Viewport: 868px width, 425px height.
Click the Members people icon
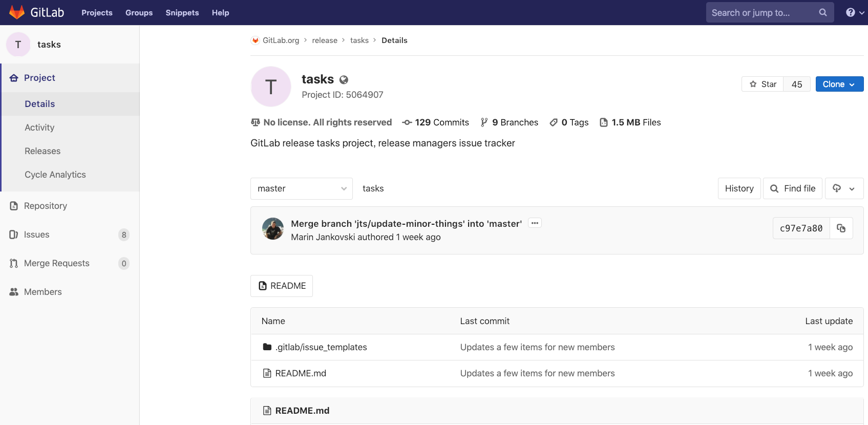click(x=14, y=292)
